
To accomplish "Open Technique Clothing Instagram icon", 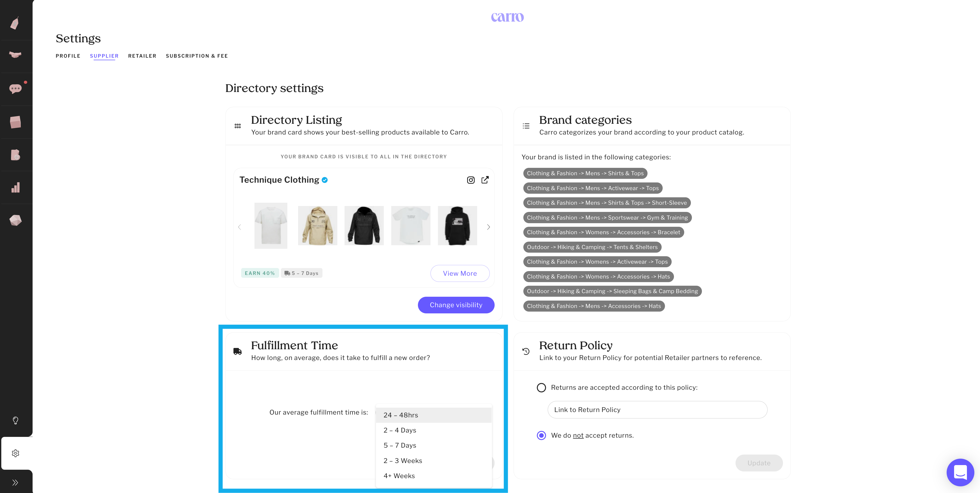I will (471, 180).
